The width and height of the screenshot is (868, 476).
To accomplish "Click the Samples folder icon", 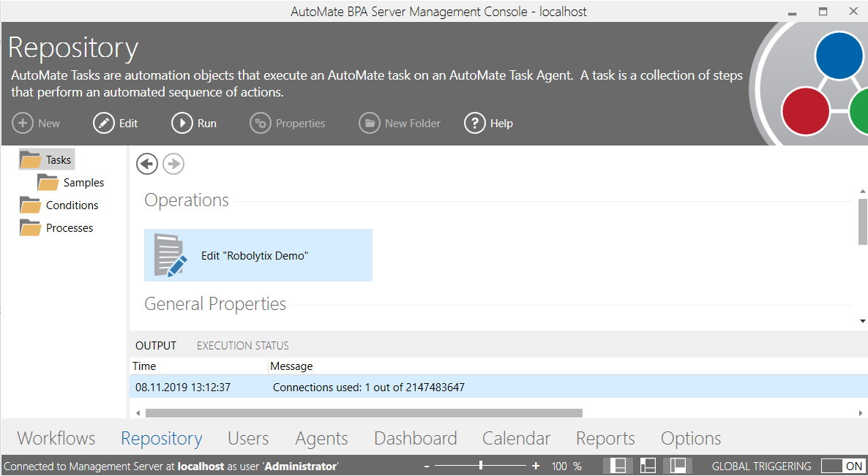I will click(x=48, y=183).
